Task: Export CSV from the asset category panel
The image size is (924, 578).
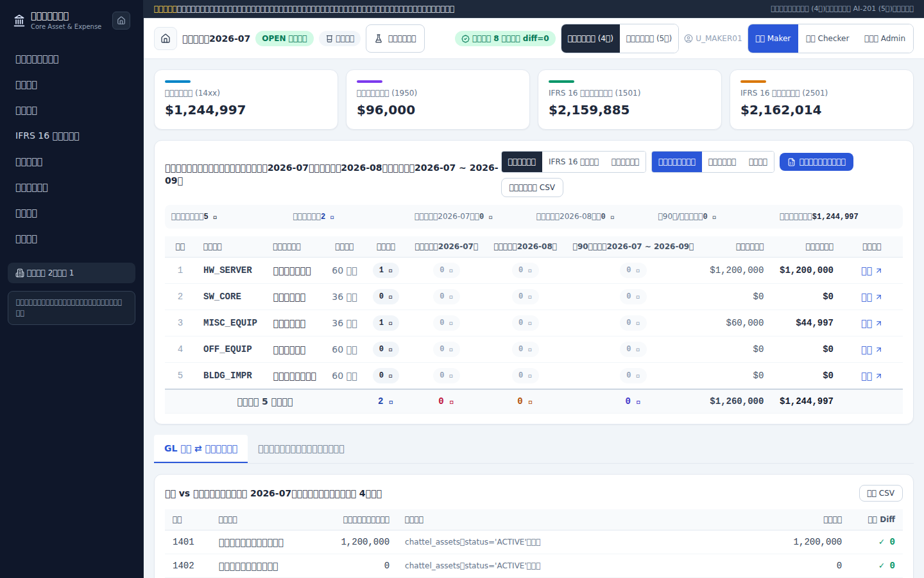Action: 532,188
